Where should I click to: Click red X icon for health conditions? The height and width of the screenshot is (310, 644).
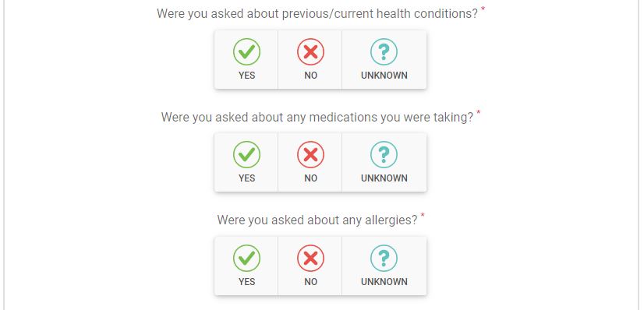pos(310,51)
